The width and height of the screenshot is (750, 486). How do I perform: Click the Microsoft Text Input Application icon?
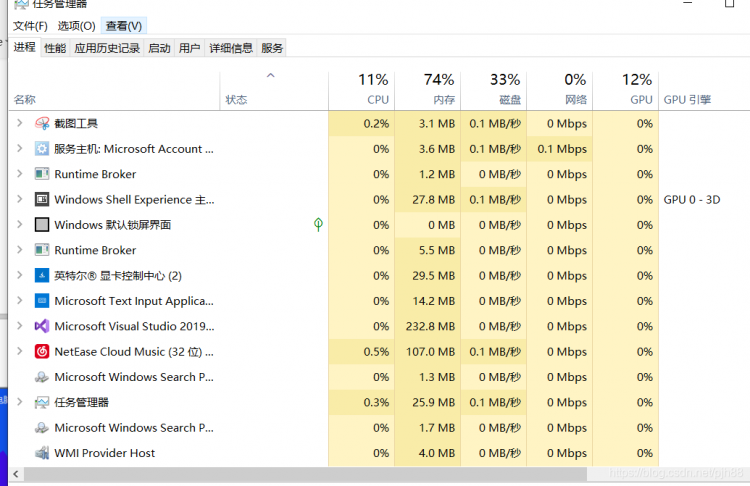point(42,301)
